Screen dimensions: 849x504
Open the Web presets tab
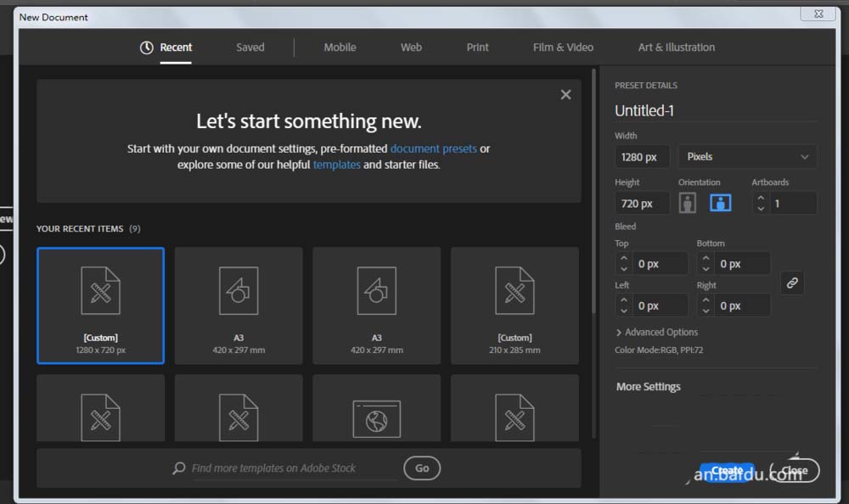tap(411, 48)
